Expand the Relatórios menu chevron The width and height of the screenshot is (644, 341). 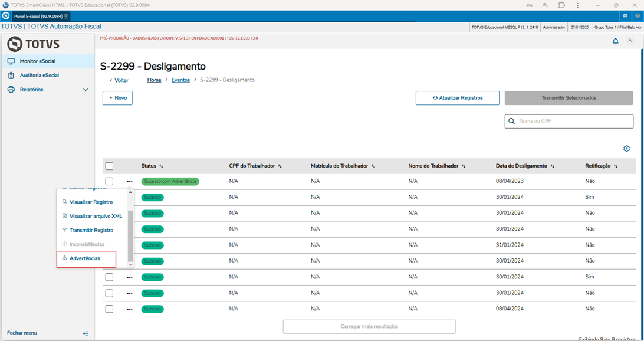tap(86, 90)
